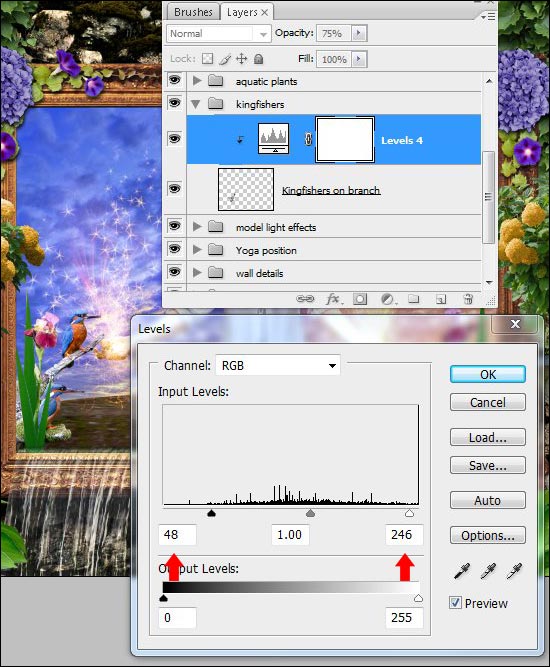The image size is (550, 667).
Task: Click the aquatic plants folder icon
Action: [216, 80]
